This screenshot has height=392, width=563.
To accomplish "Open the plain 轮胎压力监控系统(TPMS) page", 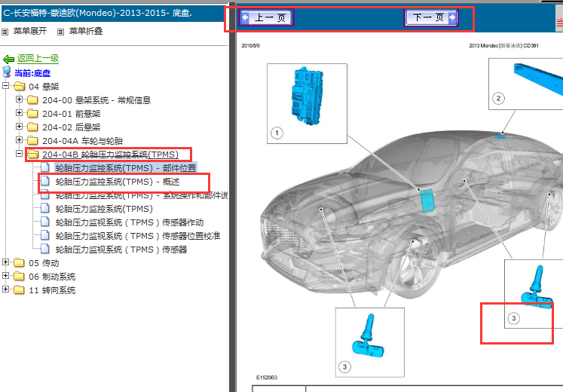I will coord(104,209).
